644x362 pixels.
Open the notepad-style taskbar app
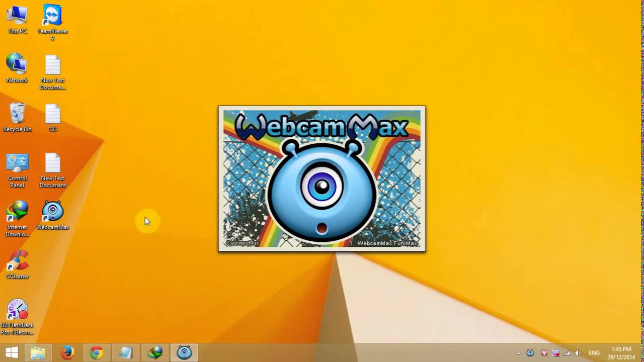coord(125,353)
